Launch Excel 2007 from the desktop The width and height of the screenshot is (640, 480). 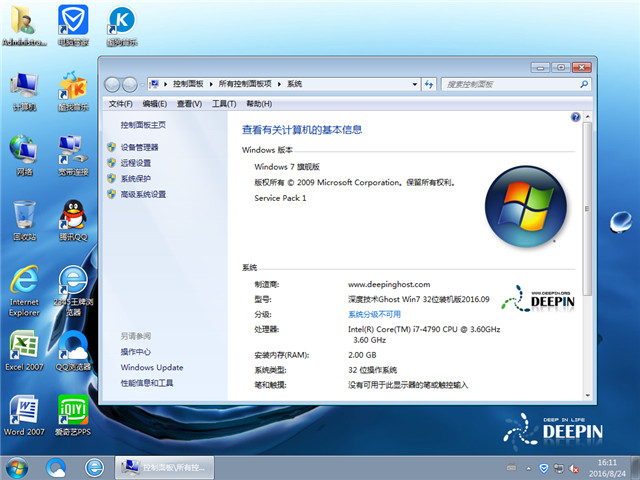(24, 346)
